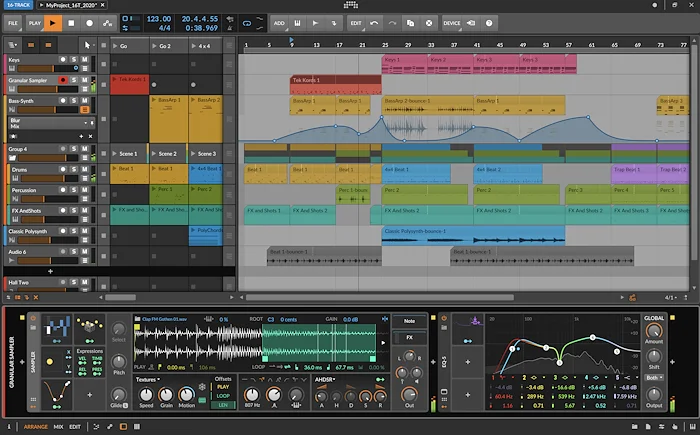Open the AHDSR envelope type dropdown
Viewport: 700px width, 435px height.
[x=325, y=380]
